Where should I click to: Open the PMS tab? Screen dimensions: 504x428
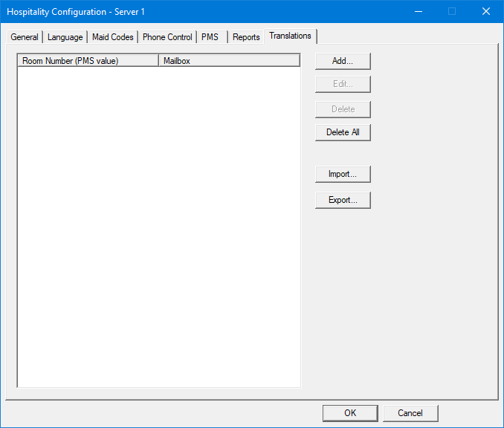210,37
